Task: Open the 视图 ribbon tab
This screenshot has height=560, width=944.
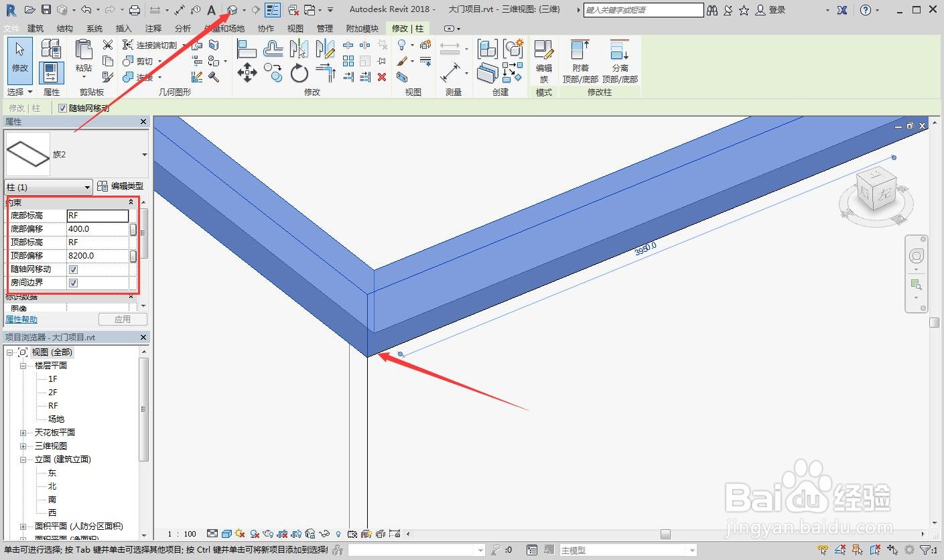Action: (x=295, y=29)
